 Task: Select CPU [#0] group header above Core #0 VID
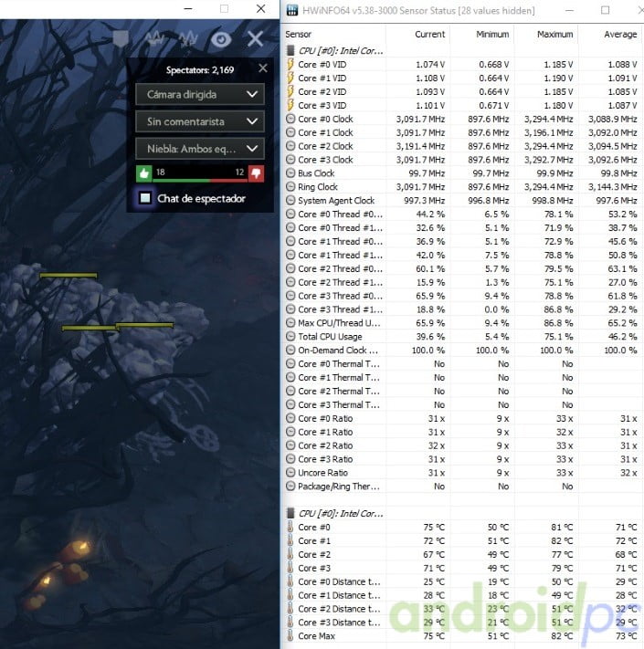click(341, 51)
